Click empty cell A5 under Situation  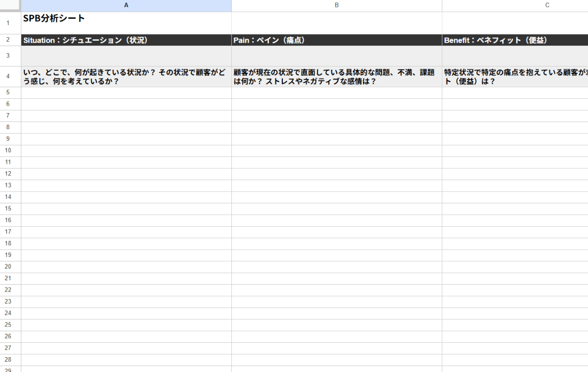pos(126,93)
